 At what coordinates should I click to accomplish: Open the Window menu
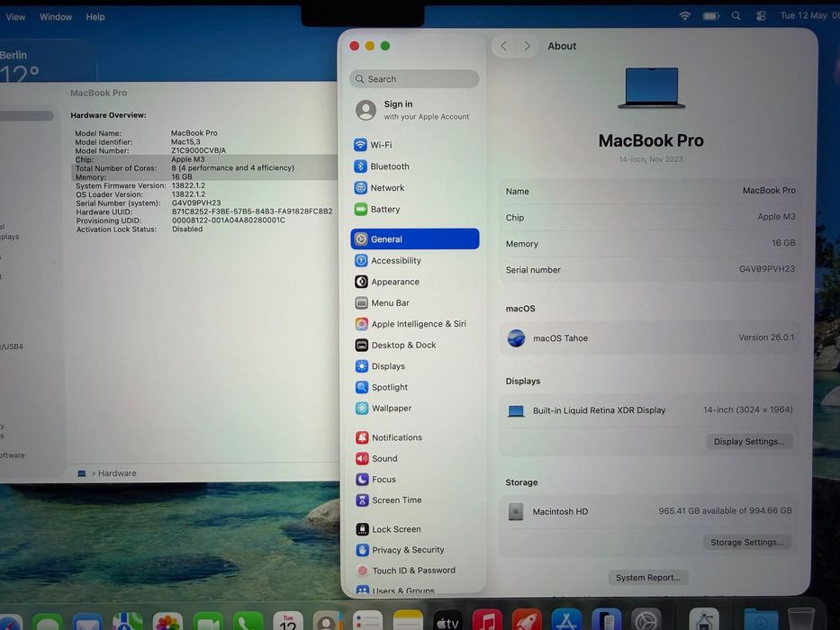pyautogui.click(x=56, y=17)
